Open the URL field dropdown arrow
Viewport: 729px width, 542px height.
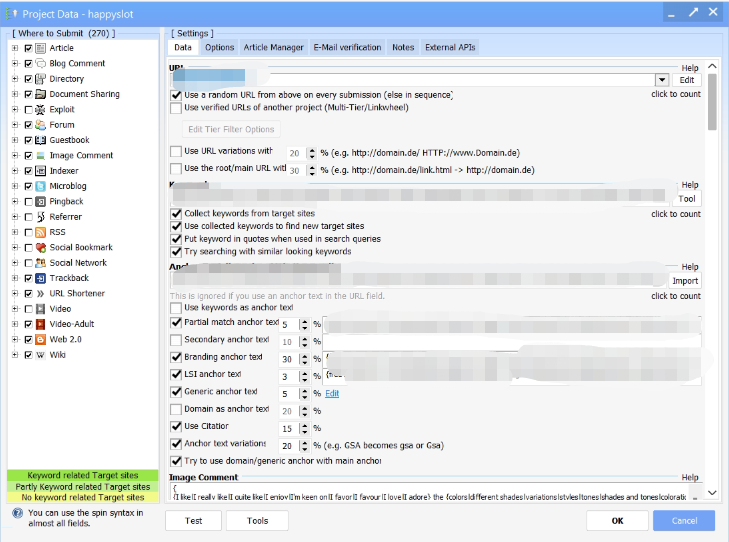click(x=662, y=80)
